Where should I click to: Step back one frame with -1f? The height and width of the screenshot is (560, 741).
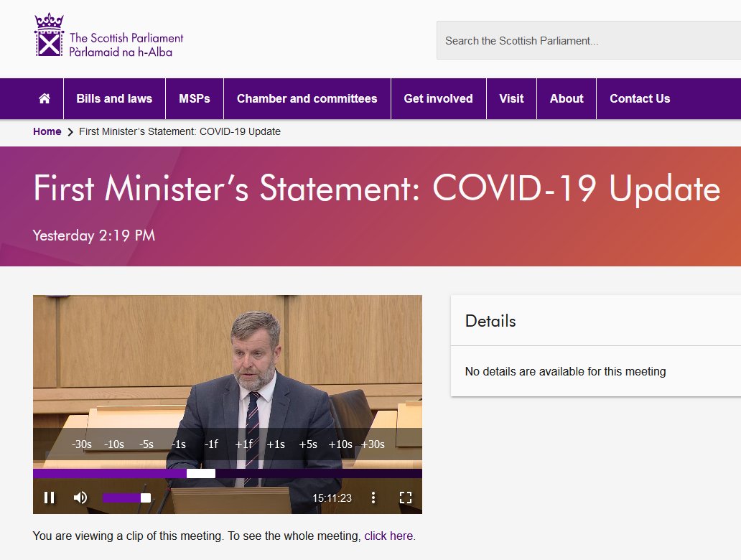pyautogui.click(x=210, y=444)
